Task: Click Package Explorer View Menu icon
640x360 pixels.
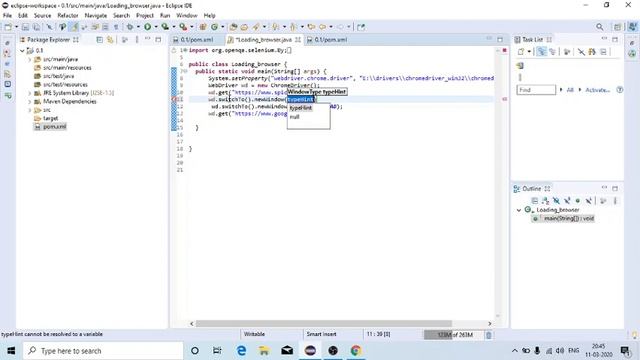Action: click(x=137, y=40)
